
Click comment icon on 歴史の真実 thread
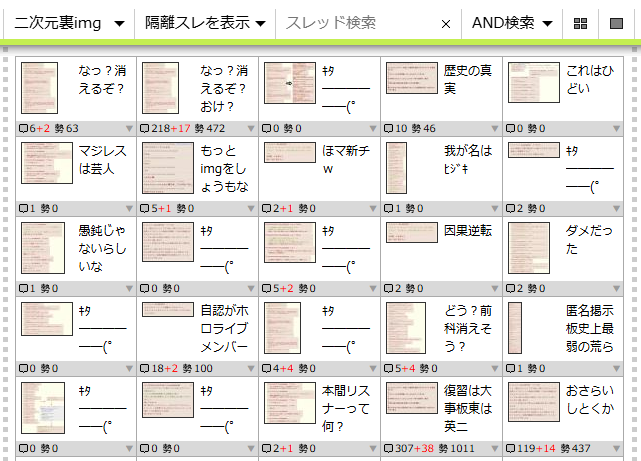388,129
